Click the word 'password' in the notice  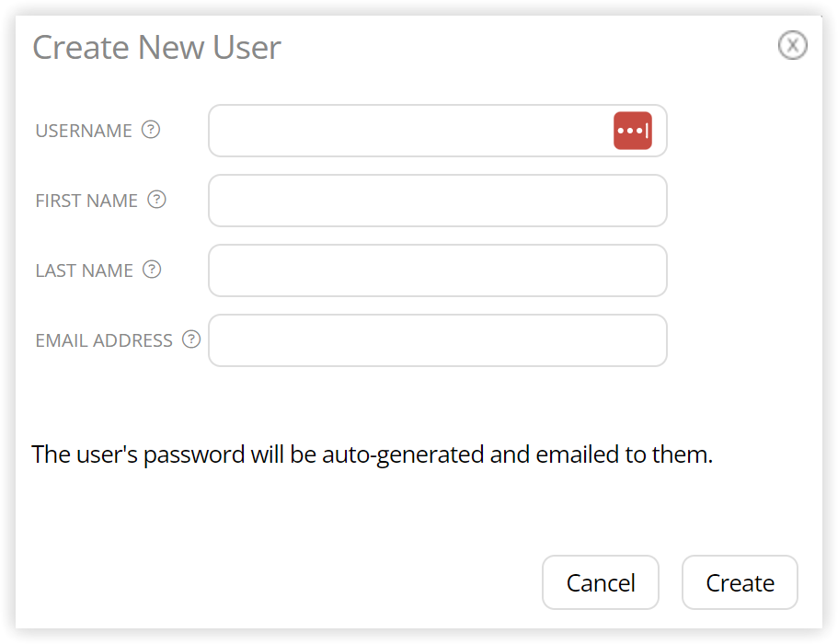[194, 455]
